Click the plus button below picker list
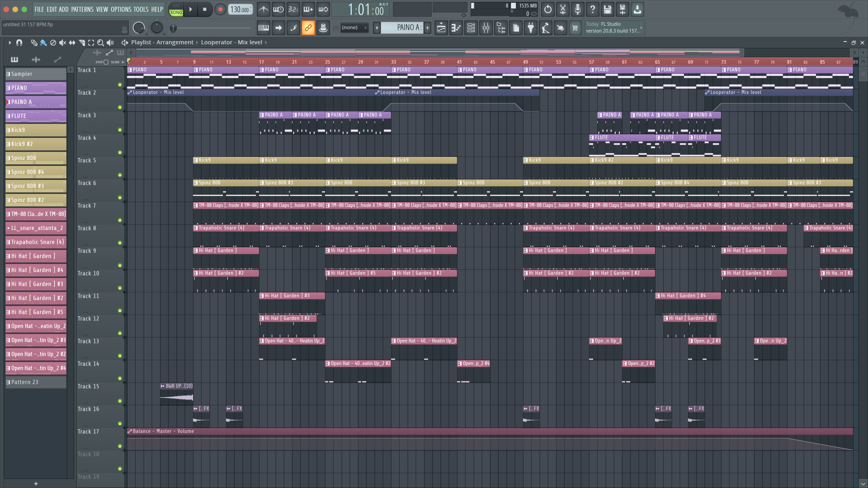Screen dimensions: 868x488 [36, 483]
